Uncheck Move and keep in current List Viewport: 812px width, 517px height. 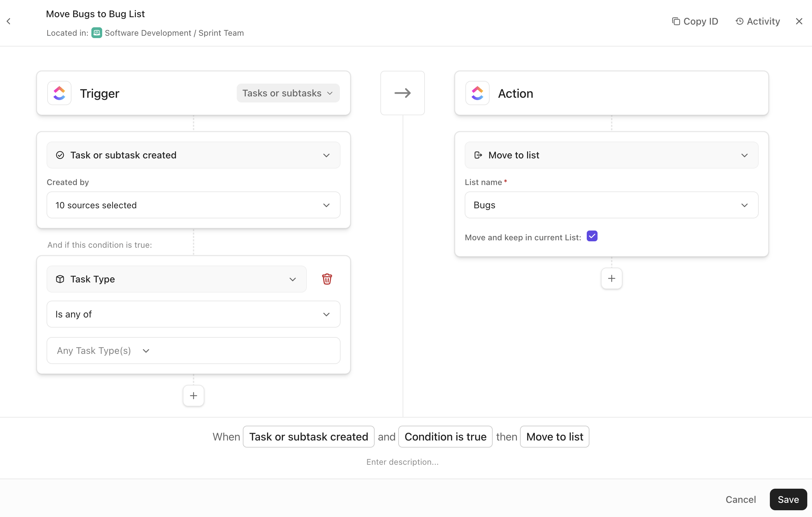click(x=592, y=236)
